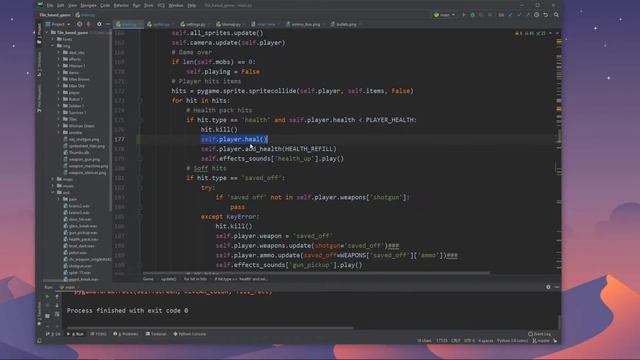
Task: Click the highlighted self.player.heal() code
Action: pos(234,139)
